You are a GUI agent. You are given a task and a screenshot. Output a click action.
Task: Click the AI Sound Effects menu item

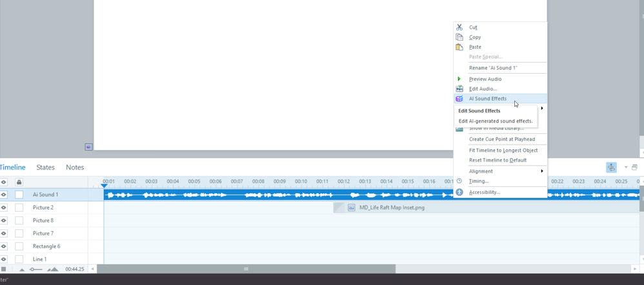500,99
